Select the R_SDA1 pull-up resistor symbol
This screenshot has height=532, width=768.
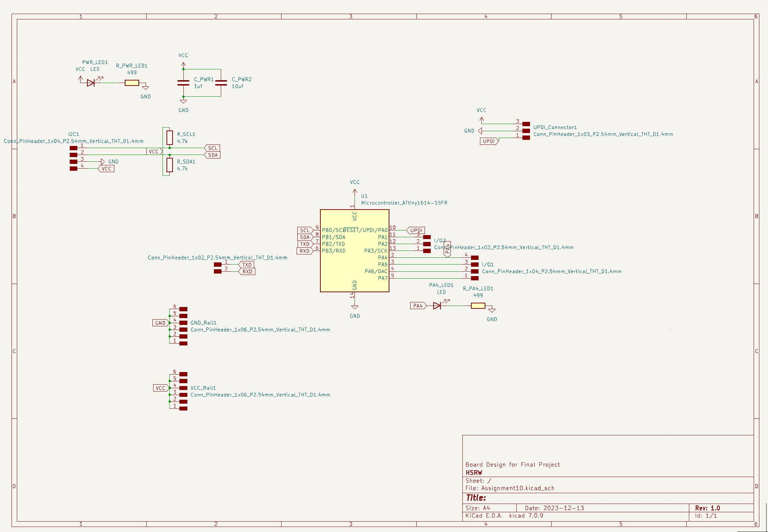coord(170,165)
